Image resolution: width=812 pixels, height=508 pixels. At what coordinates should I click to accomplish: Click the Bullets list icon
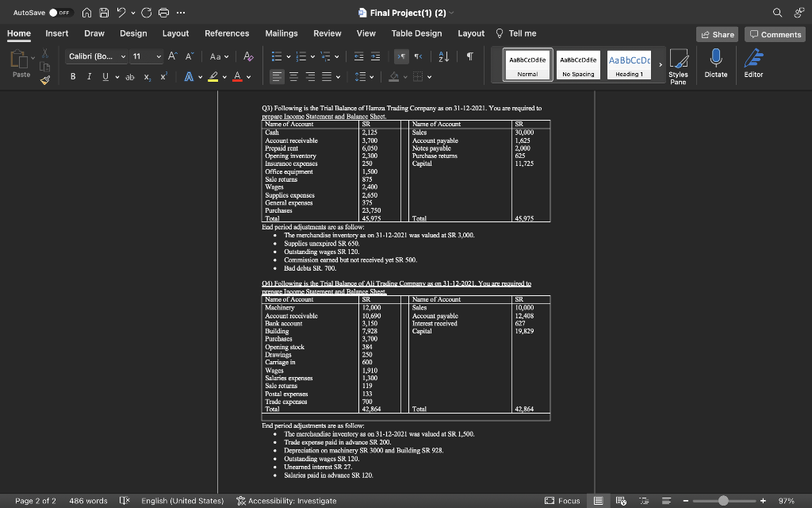click(277, 56)
